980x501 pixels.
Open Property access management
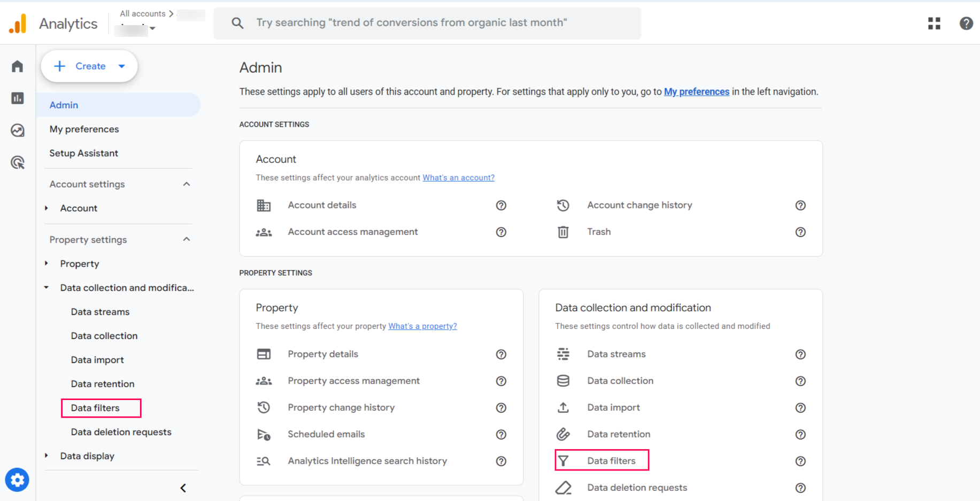click(353, 381)
